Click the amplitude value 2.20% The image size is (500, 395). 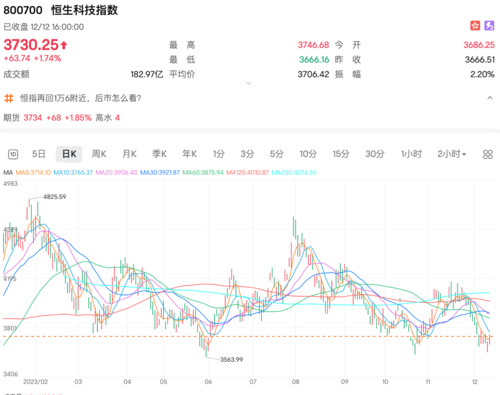tap(482, 74)
